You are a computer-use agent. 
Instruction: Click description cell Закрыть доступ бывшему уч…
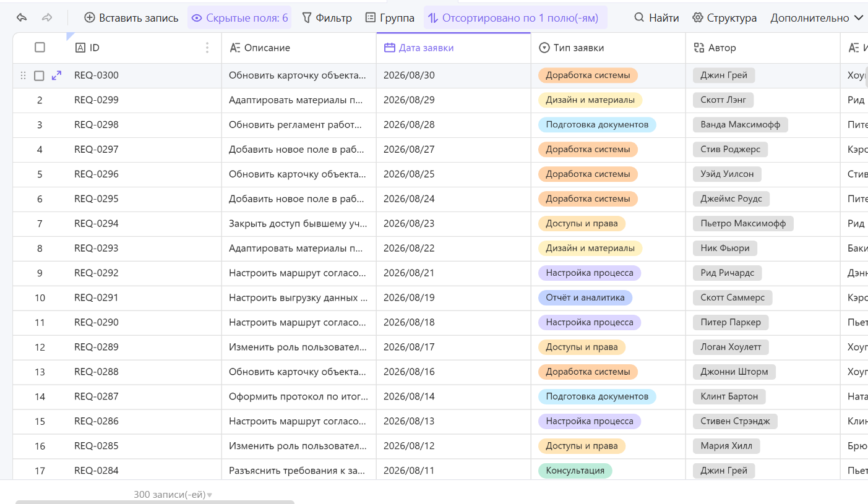click(x=299, y=224)
